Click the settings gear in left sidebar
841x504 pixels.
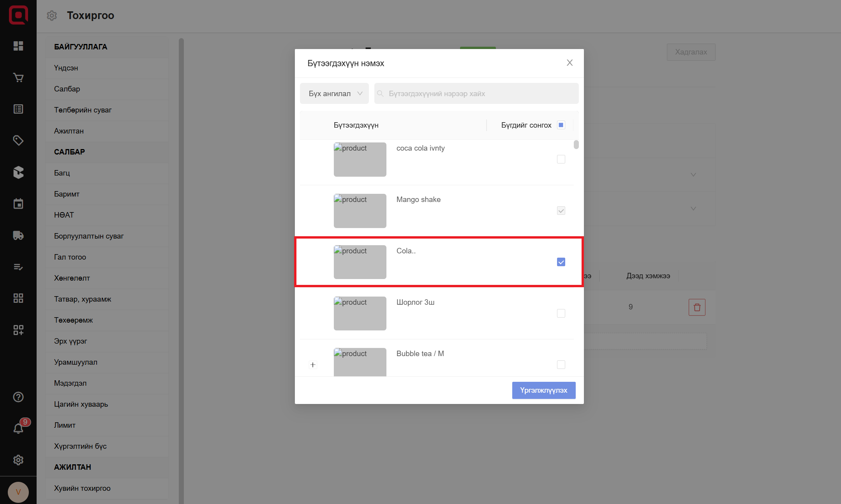pos(18,460)
